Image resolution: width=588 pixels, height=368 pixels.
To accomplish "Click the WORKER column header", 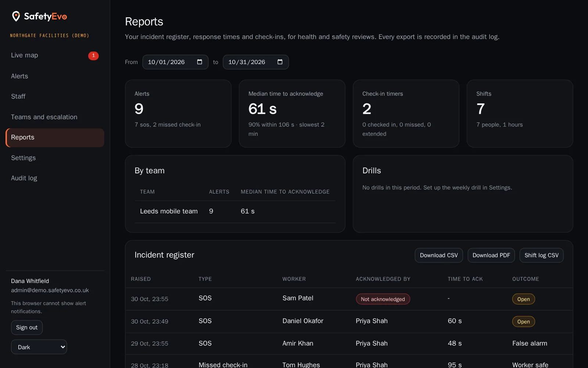I will click(x=294, y=279).
